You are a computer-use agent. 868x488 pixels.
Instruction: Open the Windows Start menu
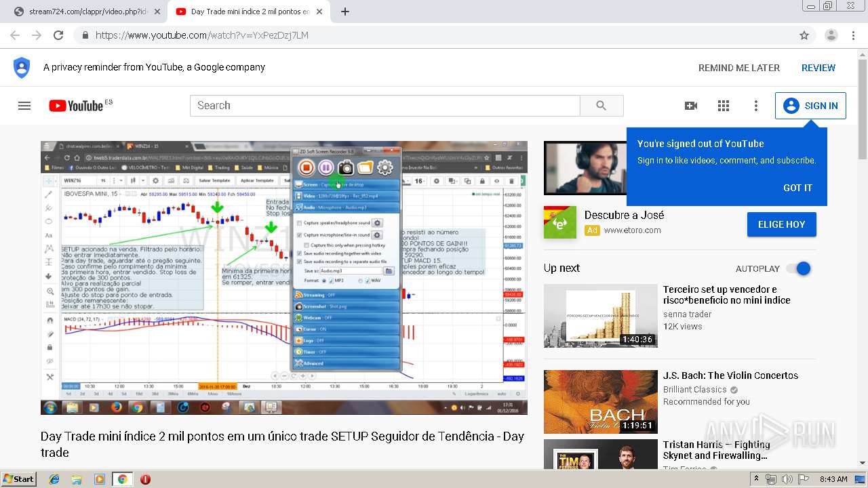18,479
